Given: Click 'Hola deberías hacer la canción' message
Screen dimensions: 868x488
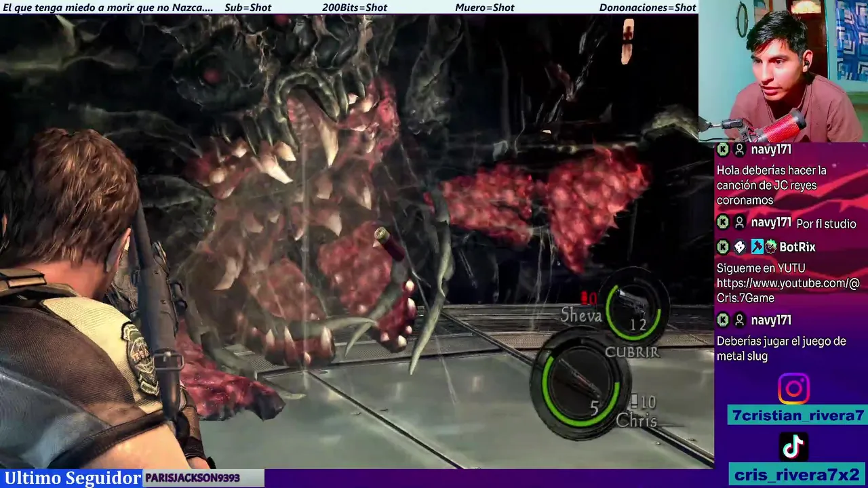Looking at the screenshot, I should (771, 185).
